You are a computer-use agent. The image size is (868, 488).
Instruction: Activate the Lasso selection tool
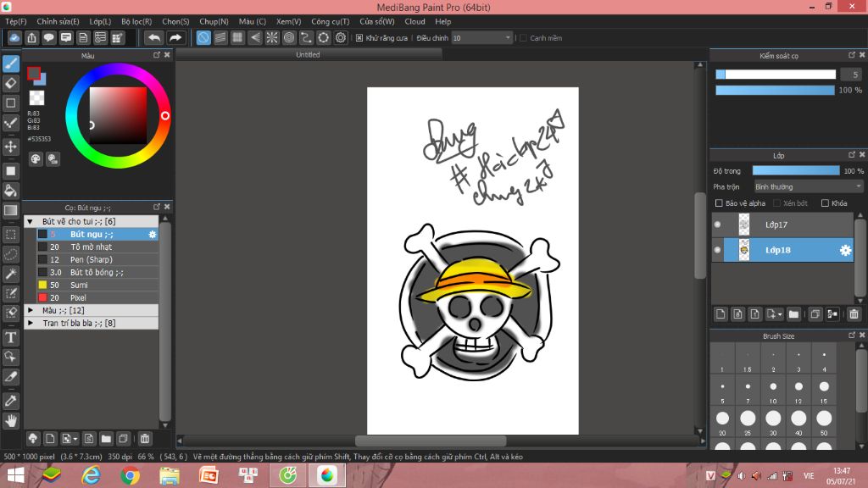(10, 254)
